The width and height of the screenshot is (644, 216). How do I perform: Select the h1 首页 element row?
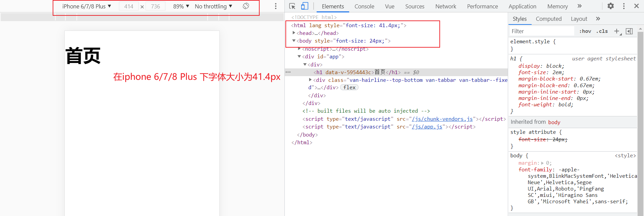tap(396, 72)
